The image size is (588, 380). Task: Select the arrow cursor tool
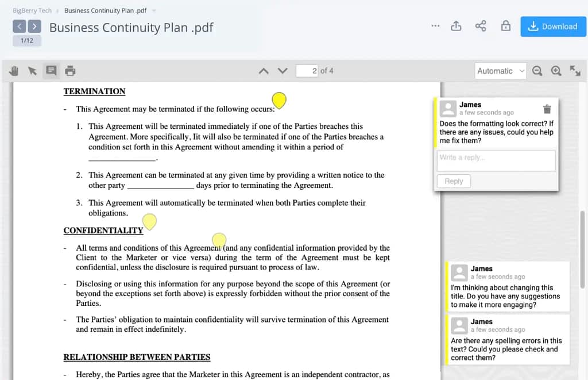32,71
